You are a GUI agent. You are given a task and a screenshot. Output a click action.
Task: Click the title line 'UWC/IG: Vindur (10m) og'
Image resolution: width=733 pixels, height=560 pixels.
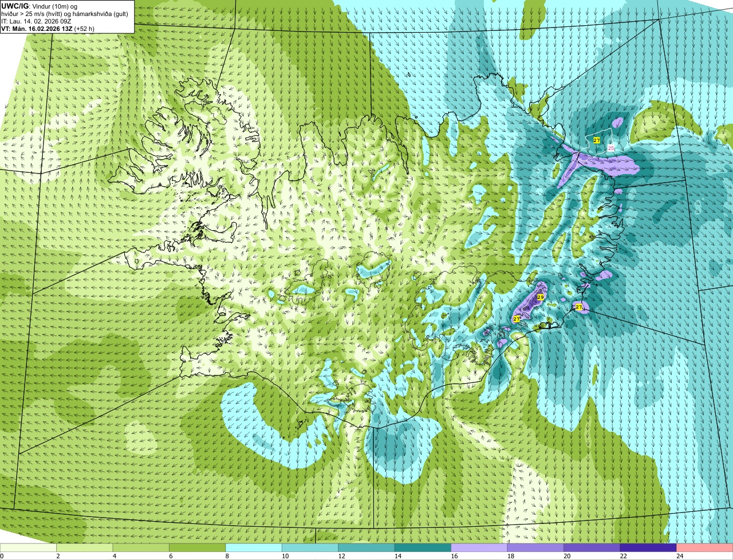tap(40, 6)
